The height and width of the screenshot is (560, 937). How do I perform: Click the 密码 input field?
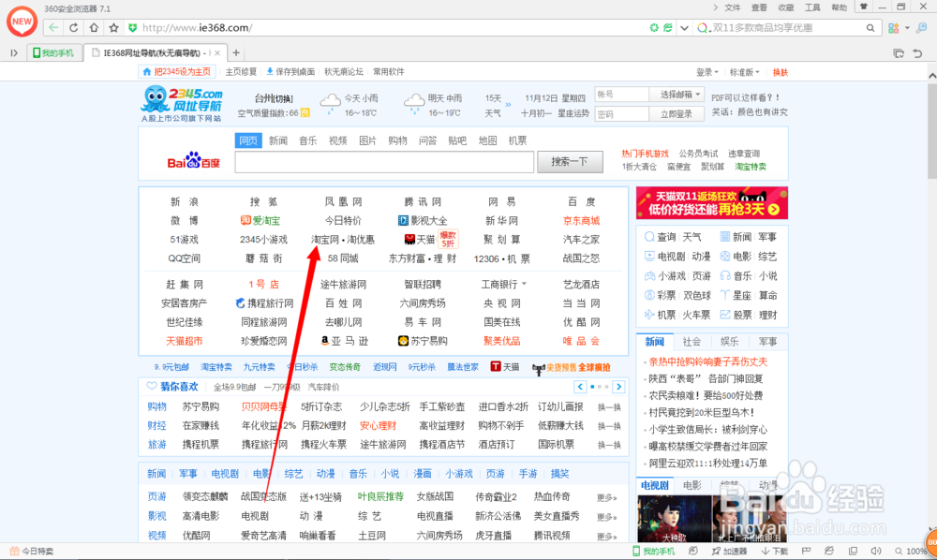click(x=621, y=114)
